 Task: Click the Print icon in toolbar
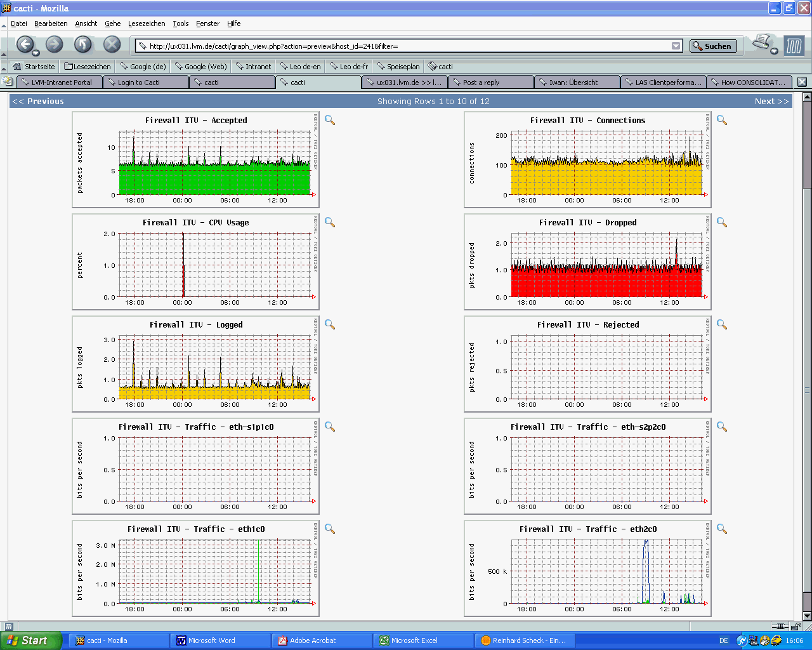pyautogui.click(x=762, y=43)
